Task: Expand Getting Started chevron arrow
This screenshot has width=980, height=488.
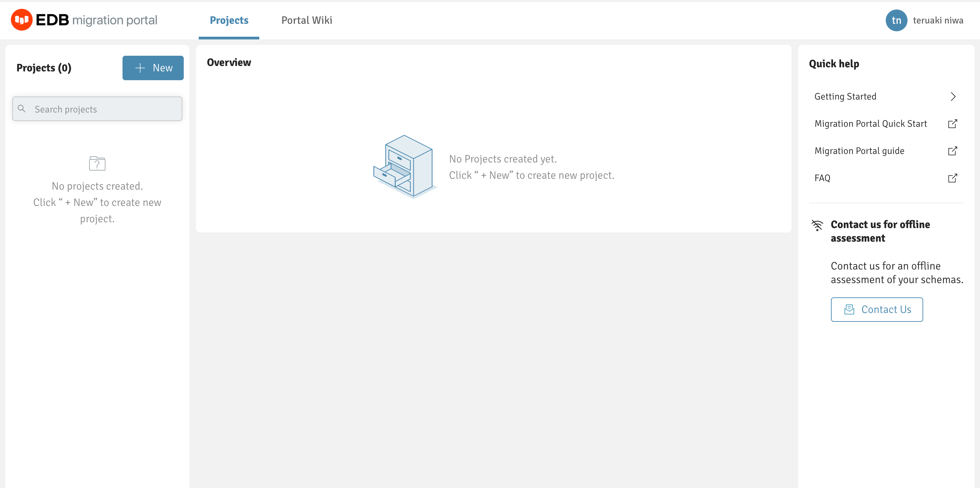Action: [x=953, y=97]
